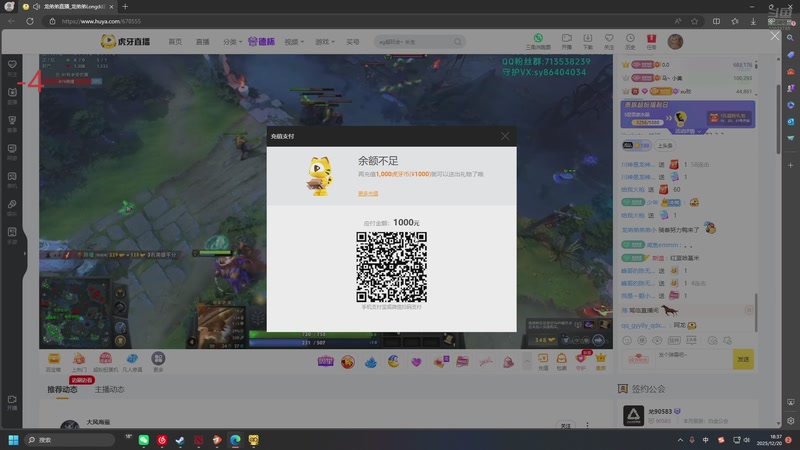Image resolution: width=800 pixels, height=450 pixels.
Task: Select the purple heart gift icon
Action: point(416,362)
